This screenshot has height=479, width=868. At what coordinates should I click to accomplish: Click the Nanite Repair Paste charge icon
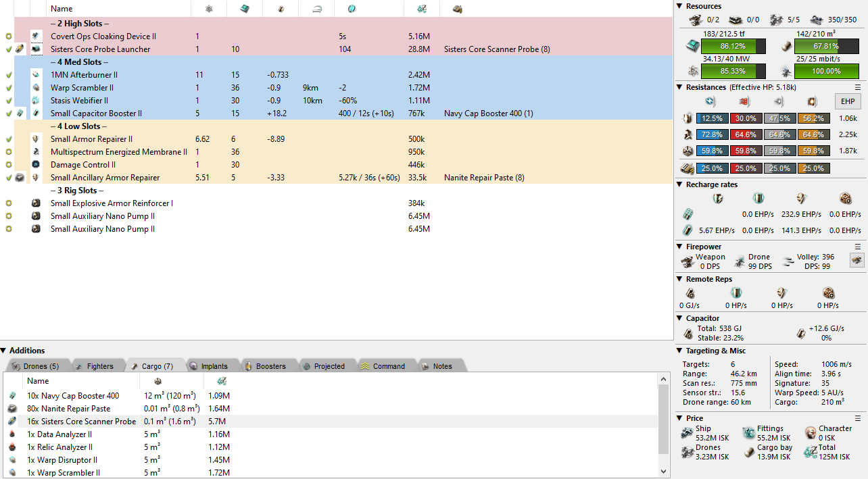tap(20, 178)
